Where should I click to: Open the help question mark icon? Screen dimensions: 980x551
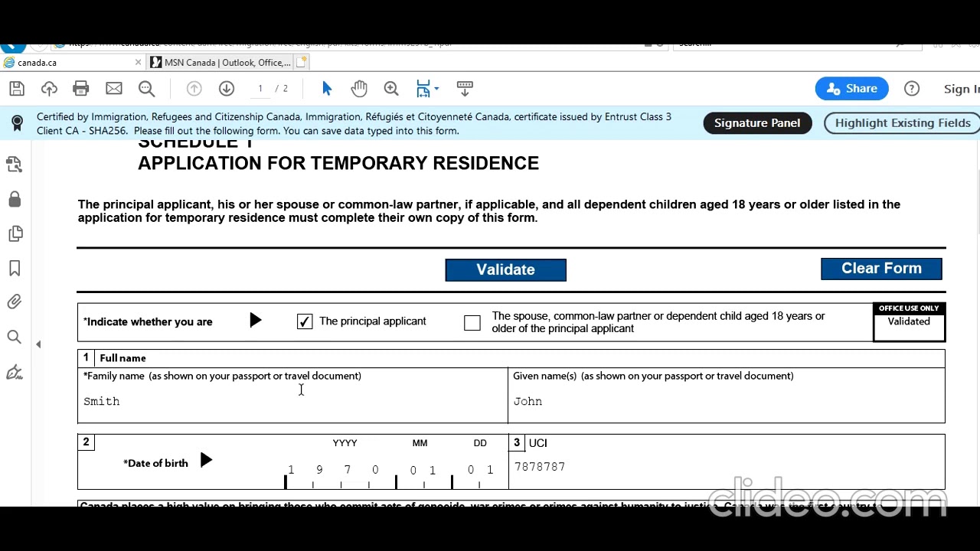pos(912,89)
